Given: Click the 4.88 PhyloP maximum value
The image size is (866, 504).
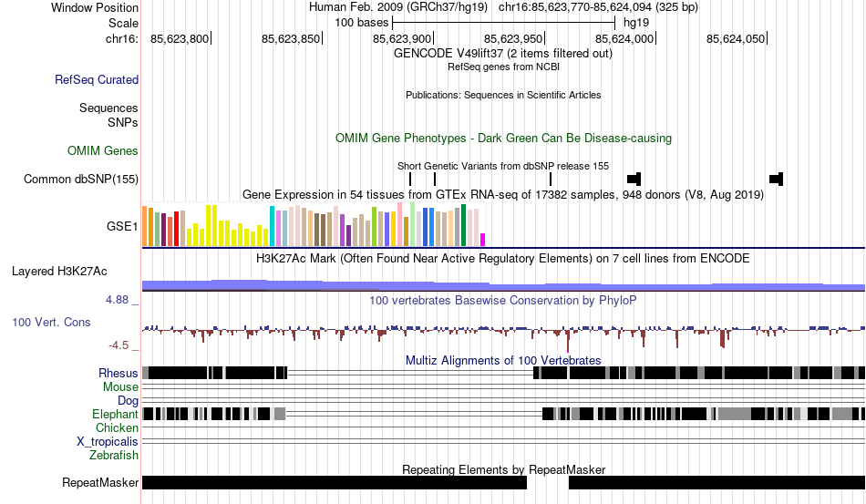Looking at the screenshot, I should 117,300.
